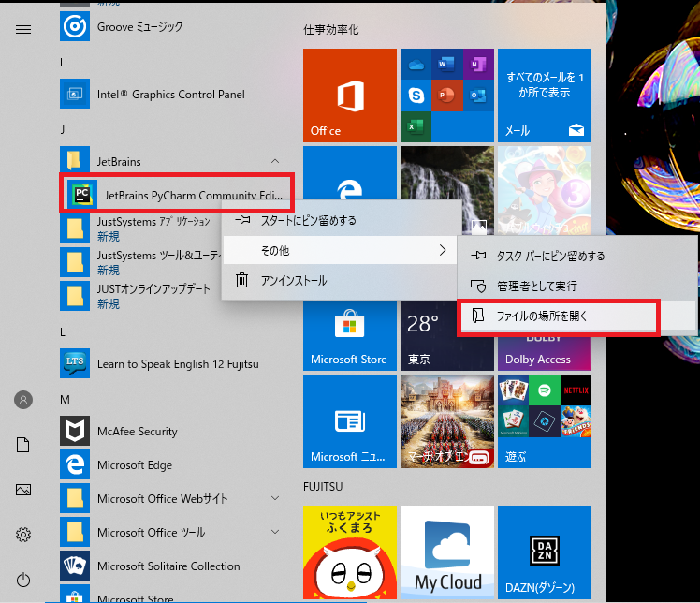Open the PowerPoint icon in Office tile group
This screenshot has width=700, height=603.
tap(447, 96)
